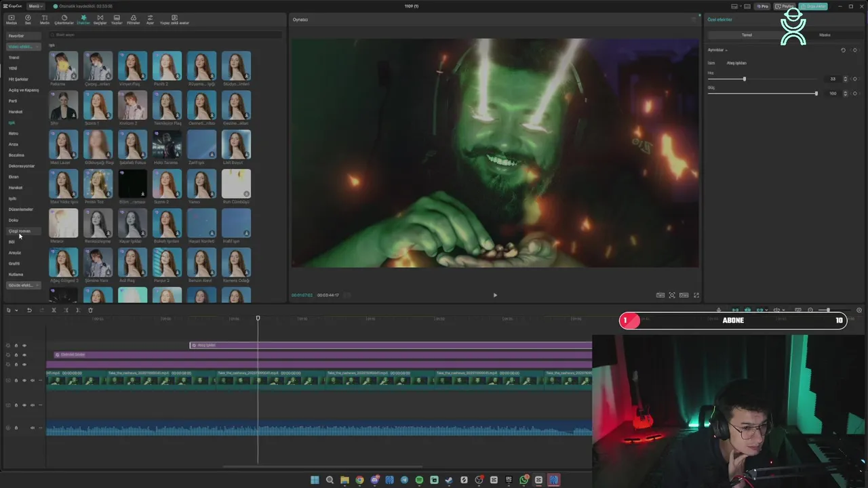Open Chrome from the taskbar
Screen dimensions: 868x488
359,480
